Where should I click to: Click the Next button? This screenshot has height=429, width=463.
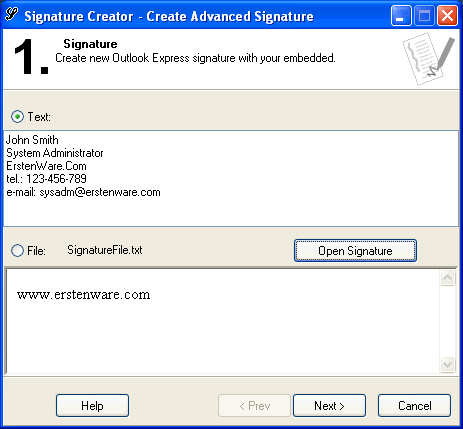[329, 406]
